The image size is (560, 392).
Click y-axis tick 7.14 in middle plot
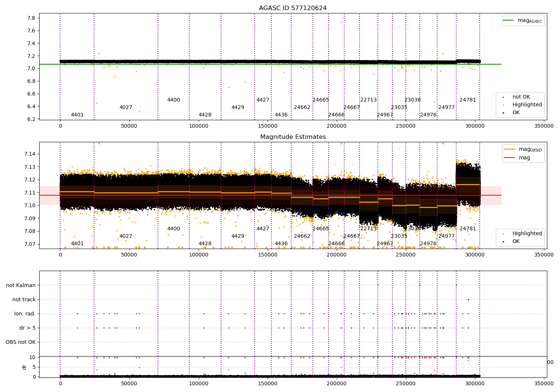coord(30,154)
